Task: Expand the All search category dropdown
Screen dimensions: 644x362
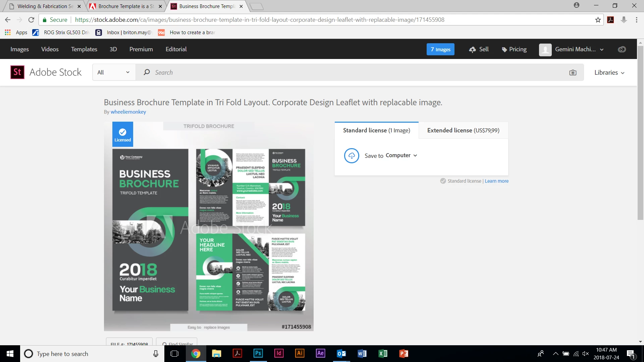Action: [114, 72]
